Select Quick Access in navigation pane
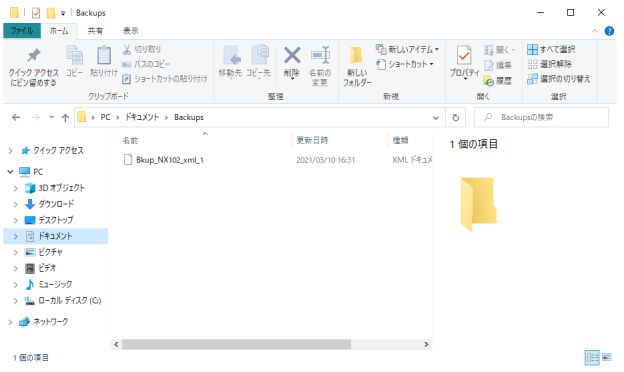The image size is (624, 372). pyautogui.click(x=58, y=150)
